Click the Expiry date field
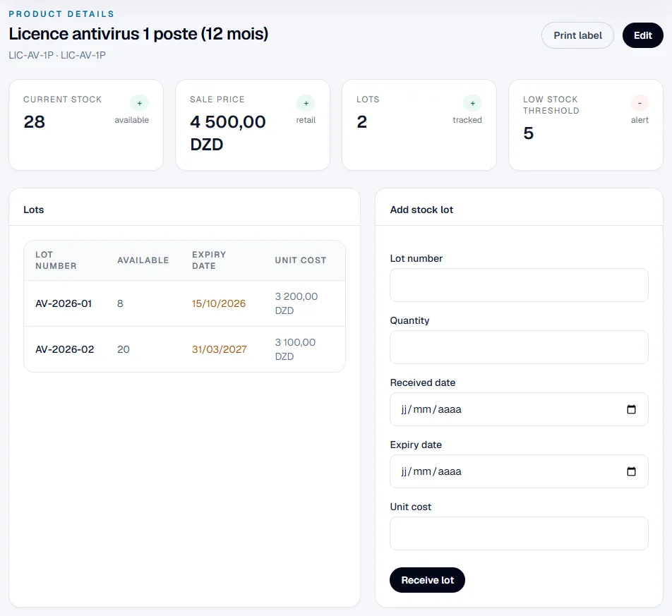 [519, 471]
